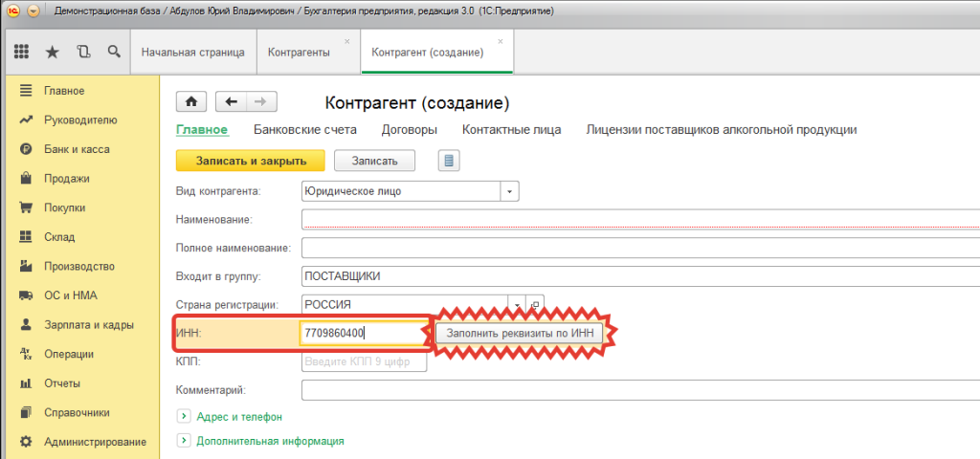
Task: Open the Вид контрагента dropdown arrow
Action: click(509, 191)
